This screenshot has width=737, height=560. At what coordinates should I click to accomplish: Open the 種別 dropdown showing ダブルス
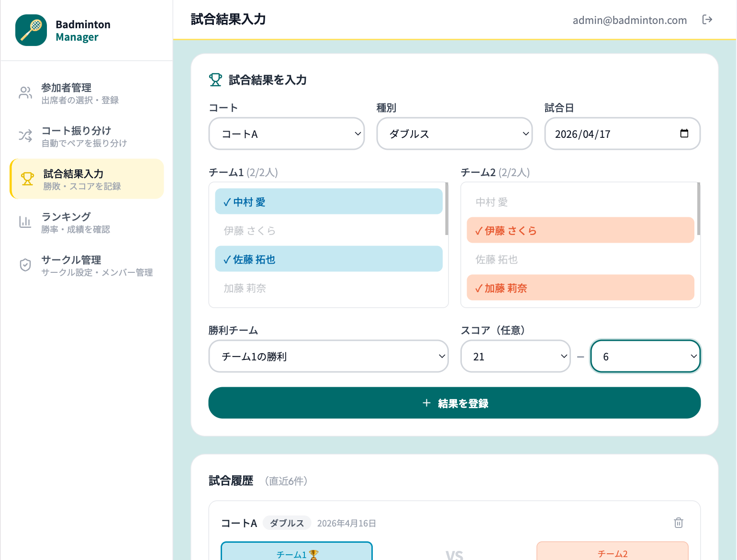(455, 134)
